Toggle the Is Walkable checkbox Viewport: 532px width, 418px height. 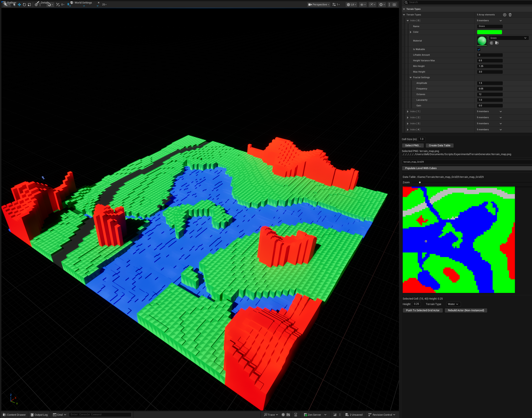pyautogui.click(x=479, y=49)
